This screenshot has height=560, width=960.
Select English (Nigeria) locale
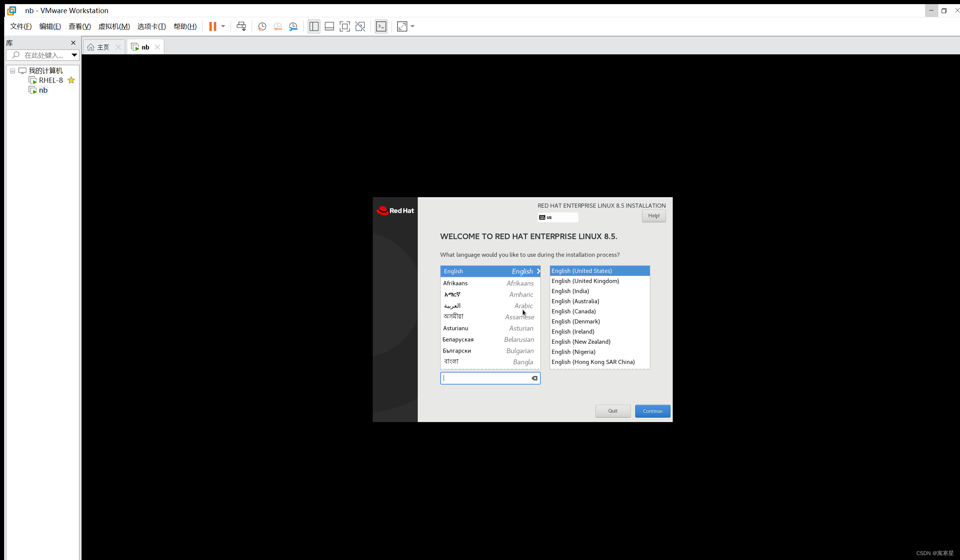click(x=600, y=352)
